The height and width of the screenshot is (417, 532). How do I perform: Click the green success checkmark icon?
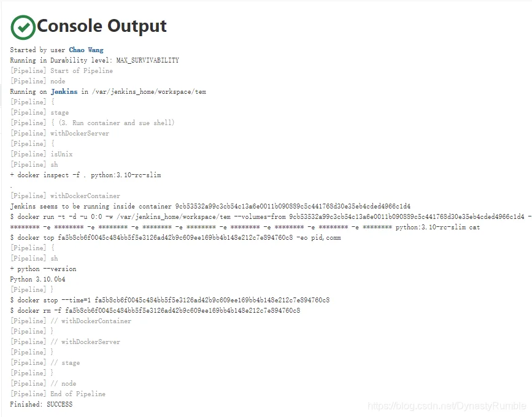click(23, 27)
